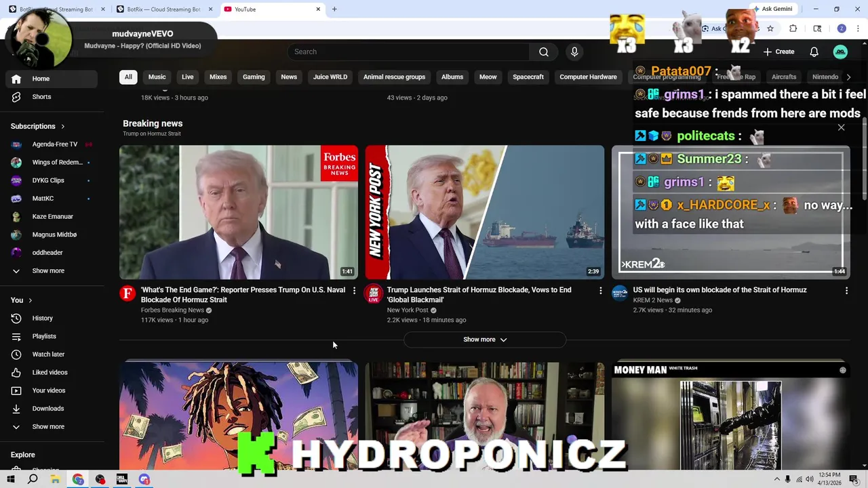Open the New York Post video thumbnail
The image size is (868, 488).
pyautogui.click(x=485, y=212)
